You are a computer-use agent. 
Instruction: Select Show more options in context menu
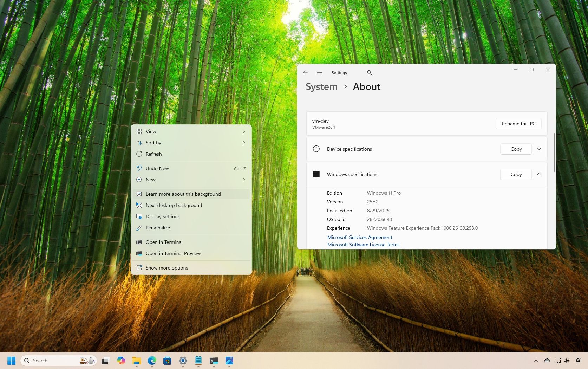[167, 268]
